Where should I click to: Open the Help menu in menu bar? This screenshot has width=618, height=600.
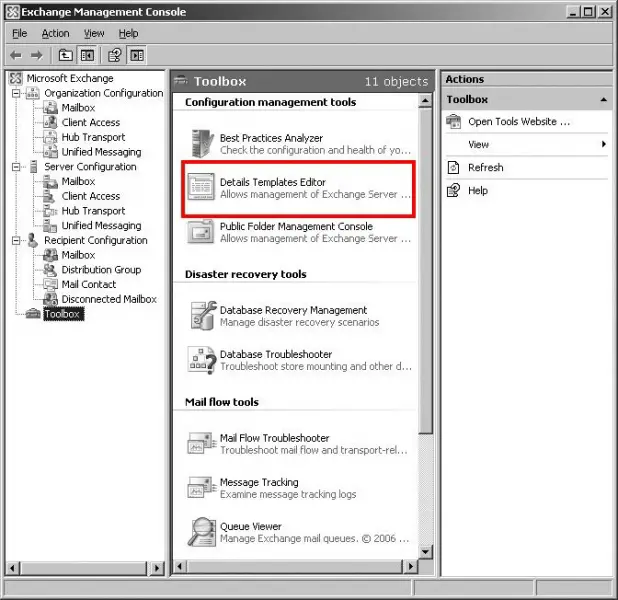pyautogui.click(x=128, y=34)
